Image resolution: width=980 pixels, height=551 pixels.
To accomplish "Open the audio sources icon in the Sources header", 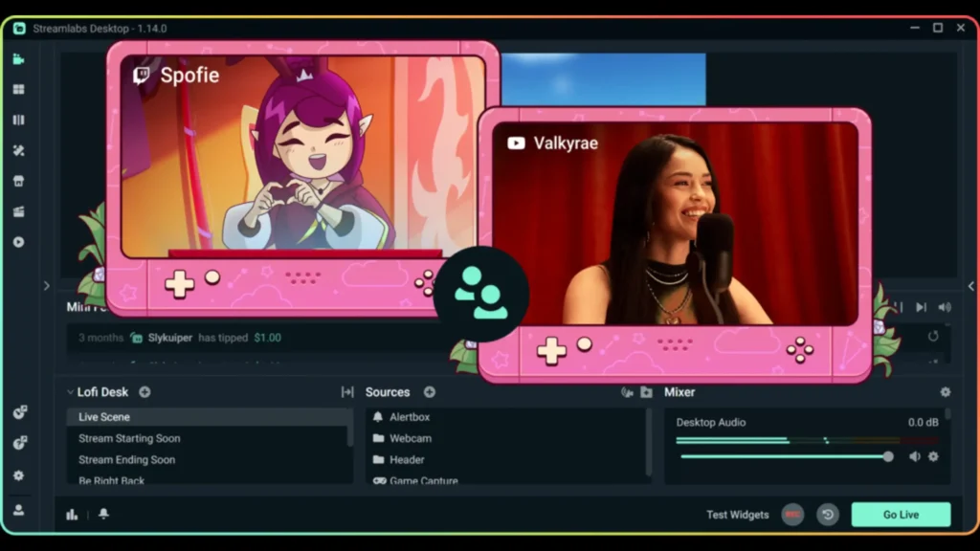I will [x=627, y=391].
